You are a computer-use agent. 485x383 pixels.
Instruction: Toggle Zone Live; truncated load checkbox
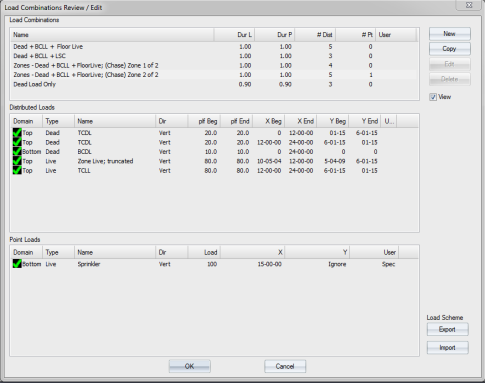click(x=17, y=161)
